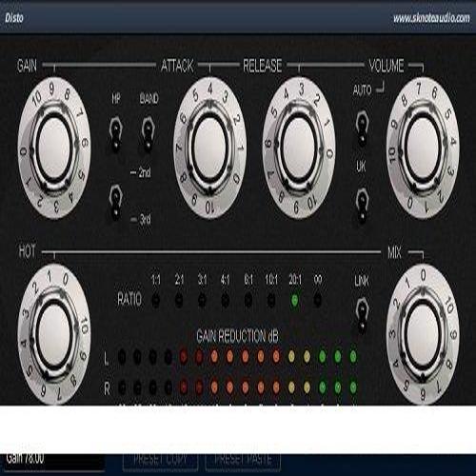The image size is (476, 476).
Task: Toggle the AUTO volume switch
Action: coord(362,129)
